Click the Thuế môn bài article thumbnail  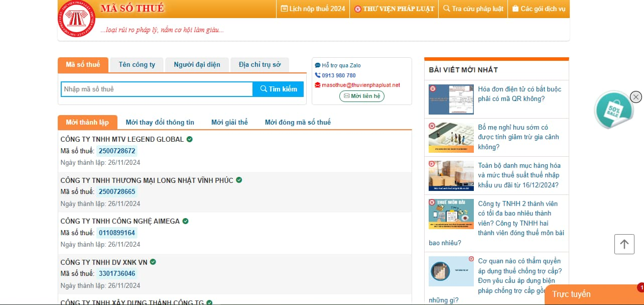(451, 214)
